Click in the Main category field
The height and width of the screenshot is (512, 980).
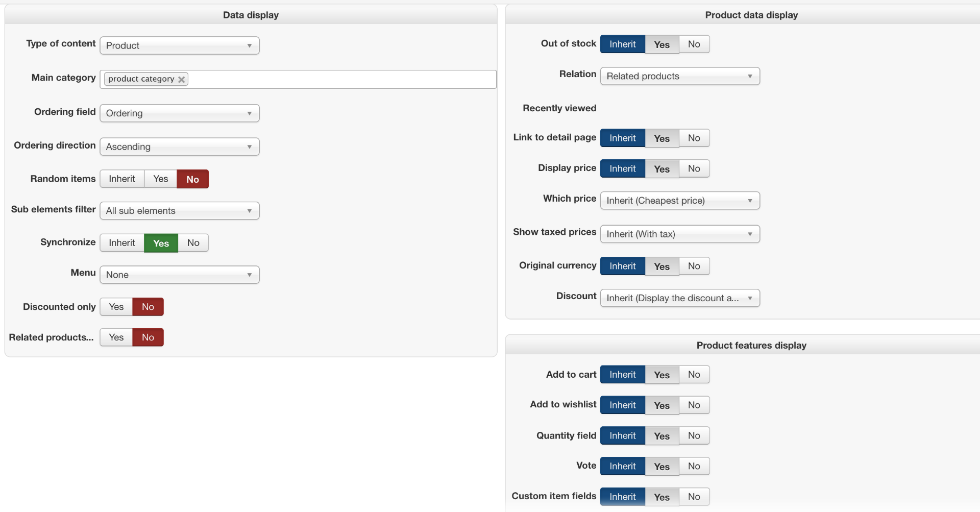(x=342, y=79)
